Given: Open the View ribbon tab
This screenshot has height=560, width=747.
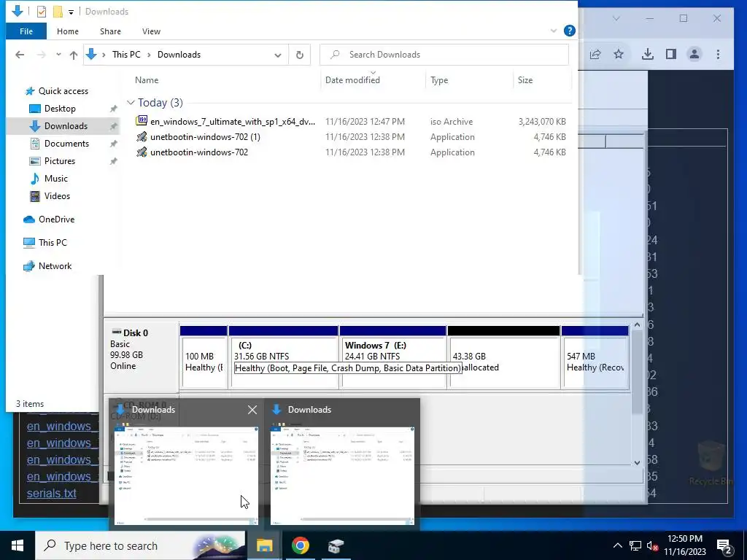Looking at the screenshot, I should tap(151, 31).
